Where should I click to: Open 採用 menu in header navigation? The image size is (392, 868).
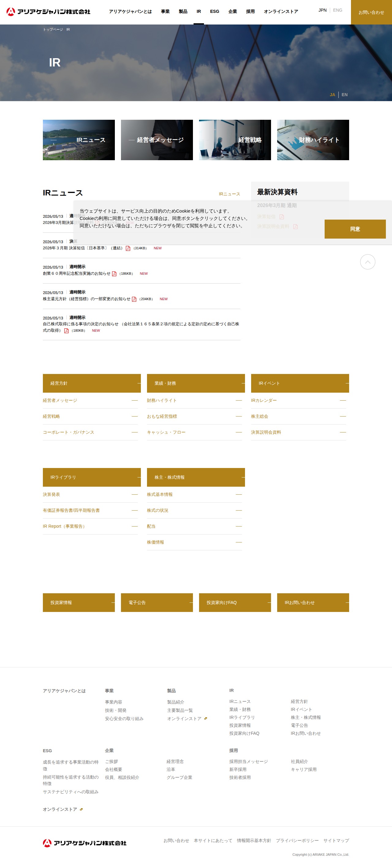coord(251,12)
